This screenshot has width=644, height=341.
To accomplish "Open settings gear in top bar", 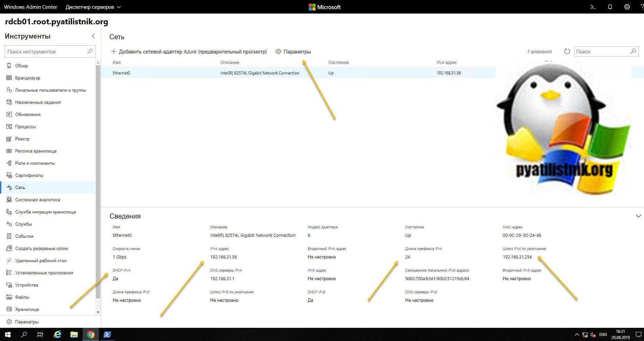I will tap(627, 7).
